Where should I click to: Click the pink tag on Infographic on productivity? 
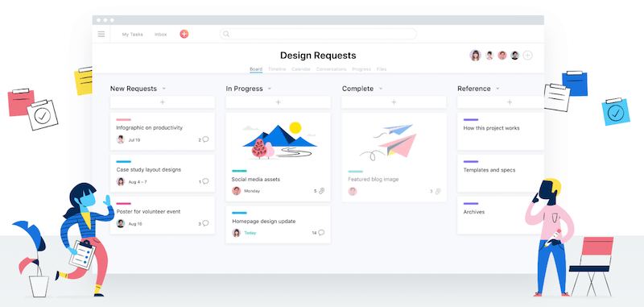(124, 119)
